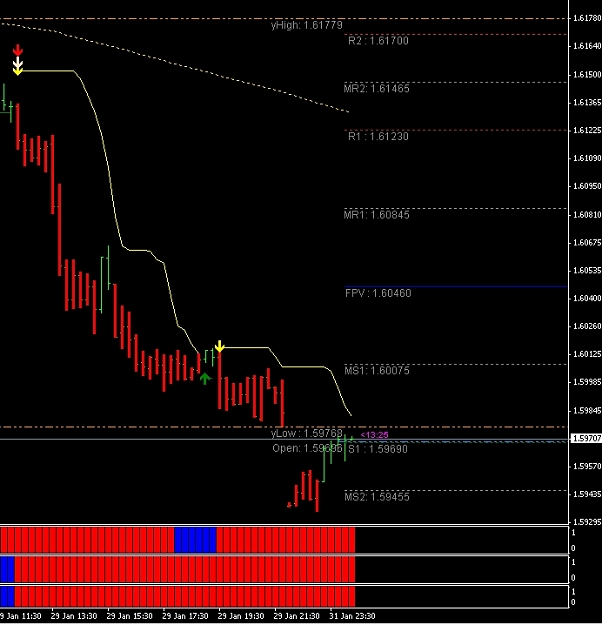Click the yLow : 1.59768 label
Image resolution: width=602 pixels, height=625 pixels.
coord(307,433)
